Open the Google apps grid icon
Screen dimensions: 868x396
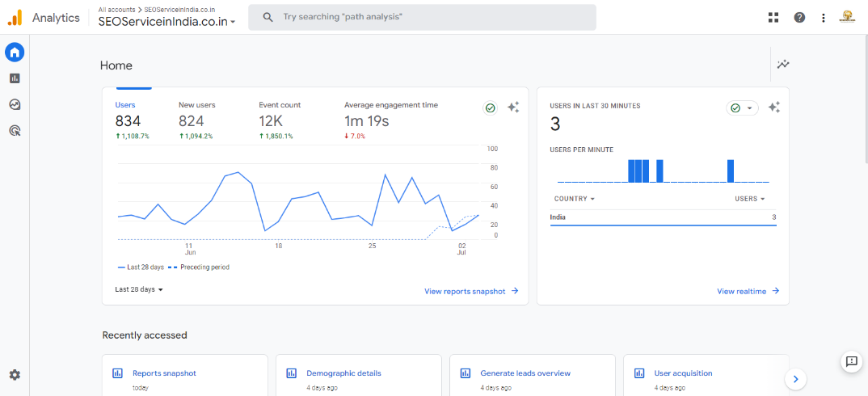[773, 17]
